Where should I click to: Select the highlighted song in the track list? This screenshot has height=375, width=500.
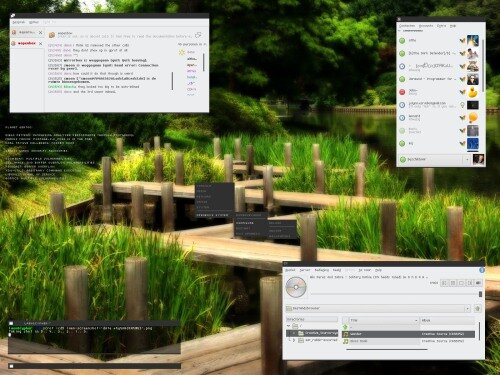tap(408, 334)
